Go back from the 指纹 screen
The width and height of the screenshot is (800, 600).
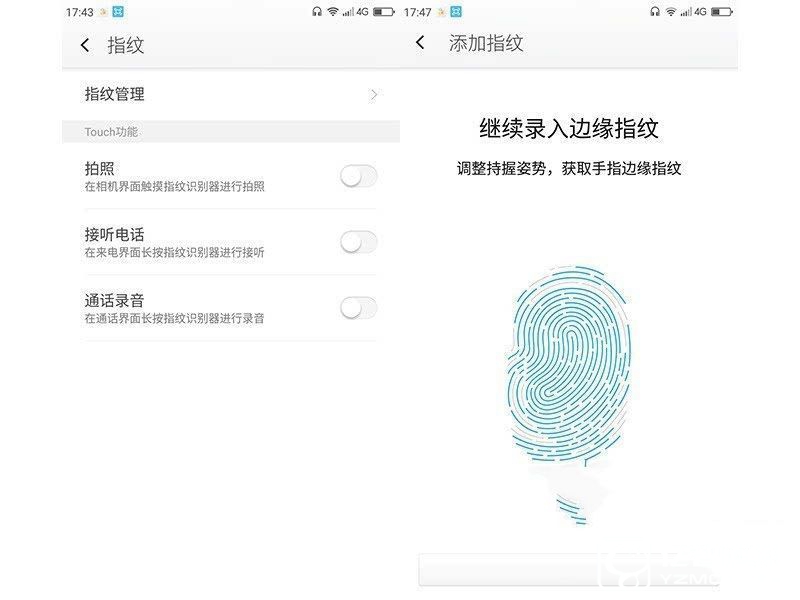click(x=85, y=45)
